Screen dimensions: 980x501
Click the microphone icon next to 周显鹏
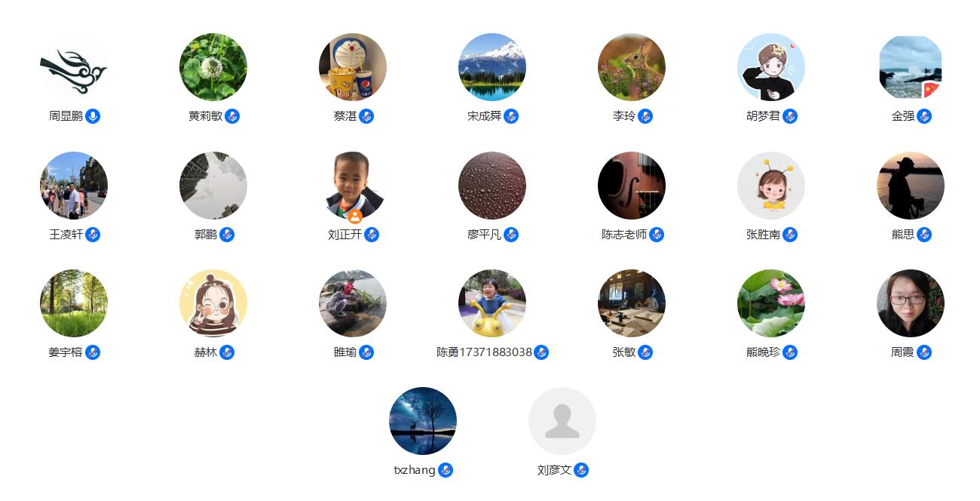coord(93,116)
